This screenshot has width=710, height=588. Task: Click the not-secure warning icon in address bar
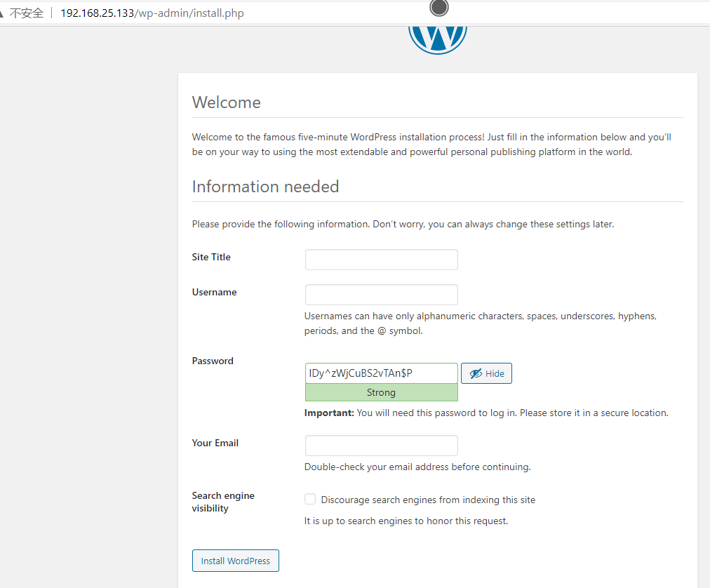click(2, 13)
